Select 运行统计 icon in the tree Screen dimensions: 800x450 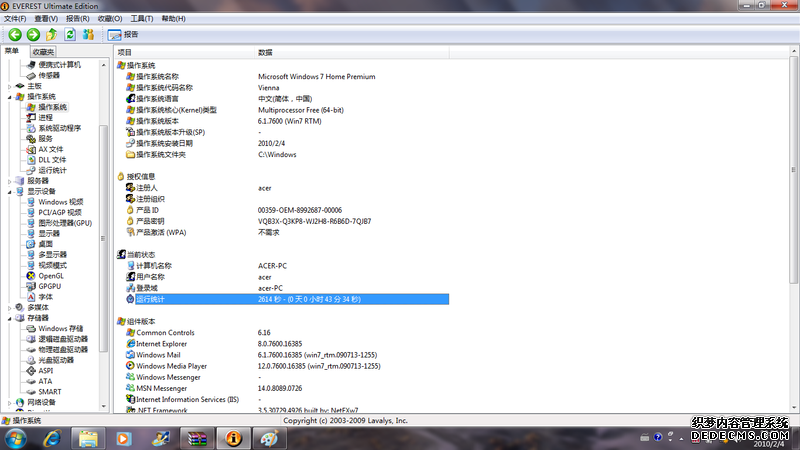[31, 170]
